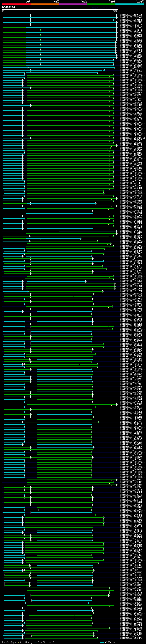Click the cyan ~100% identity legend segment

(x=130, y=4)
